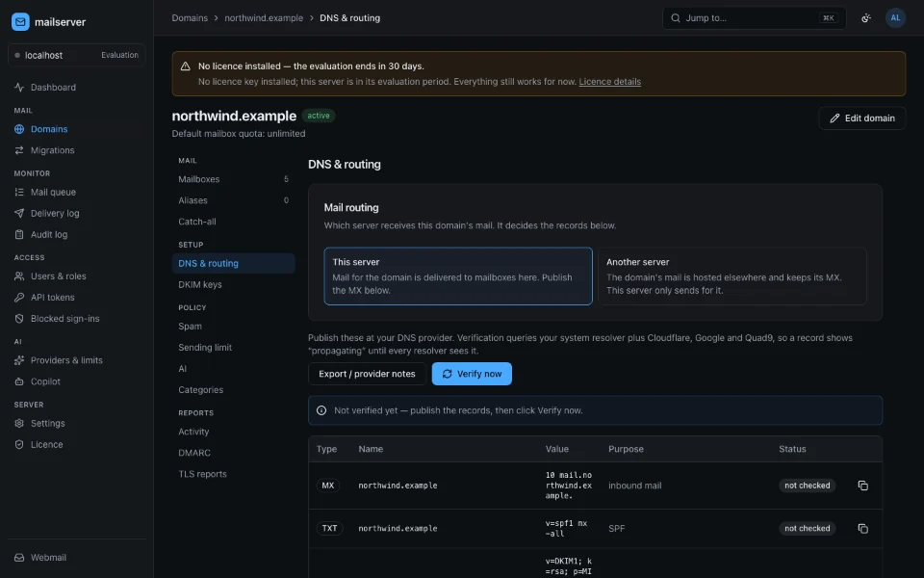The image size is (924, 578).
Task: Open the Licence details link
Action: point(610,82)
